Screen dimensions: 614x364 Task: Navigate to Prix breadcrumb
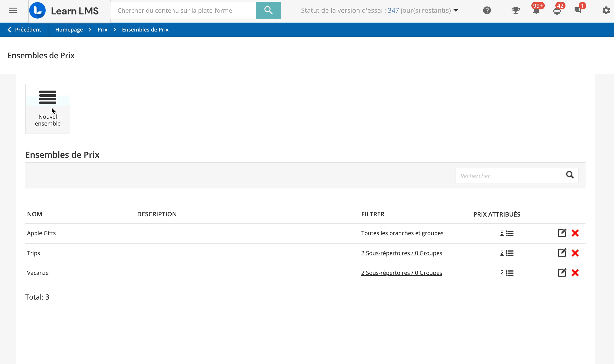(x=102, y=30)
